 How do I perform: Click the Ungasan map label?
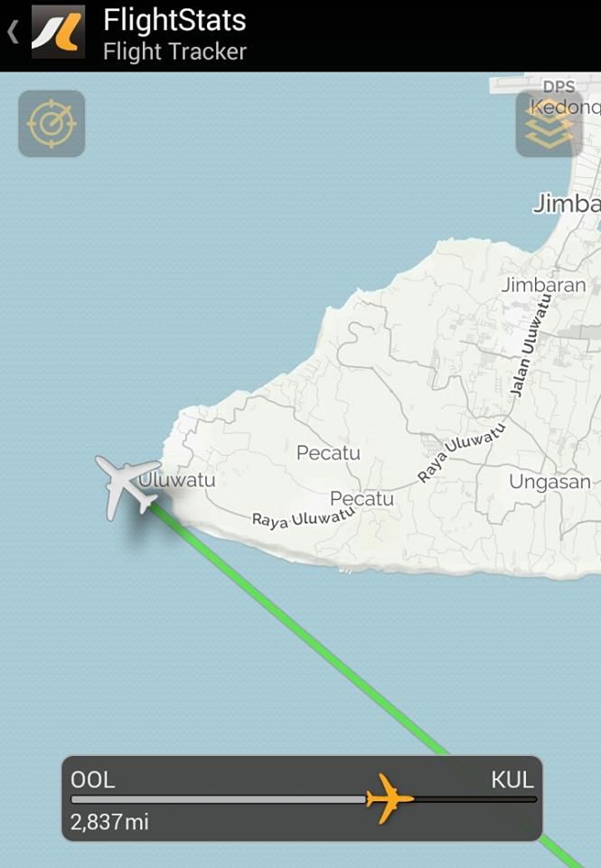tap(550, 482)
